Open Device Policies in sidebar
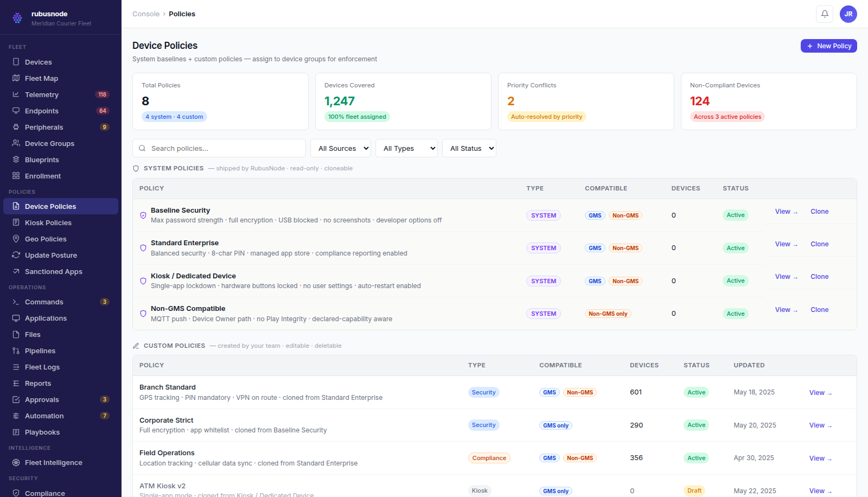 point(61,206)
